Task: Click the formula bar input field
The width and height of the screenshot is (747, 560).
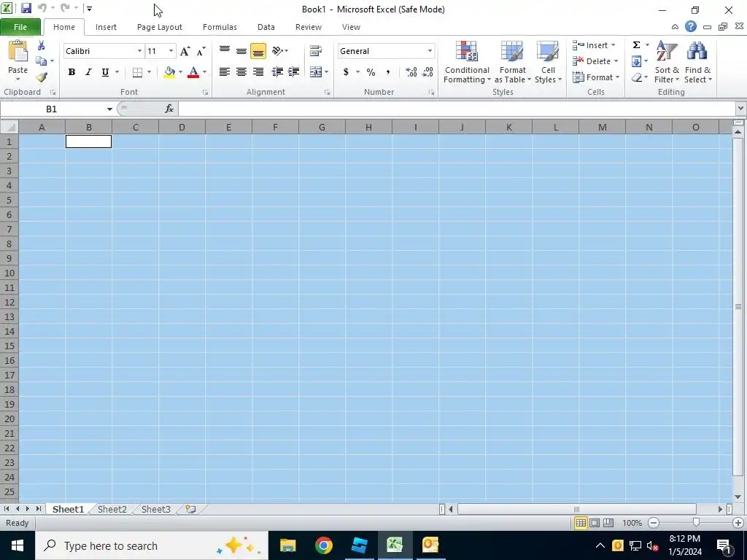Action: tap(457, 109)
